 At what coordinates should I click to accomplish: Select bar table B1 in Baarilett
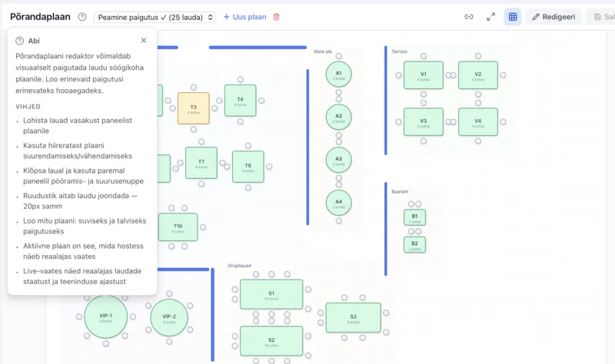pyautogui.click(x=414, y=217)
